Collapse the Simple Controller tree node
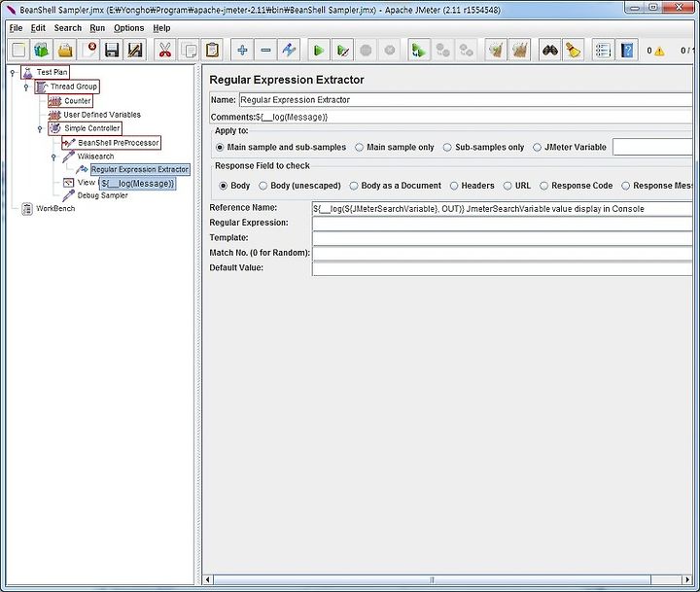This screenshot has width=700, height=592. pyautogui.click(x=40, y=129)
